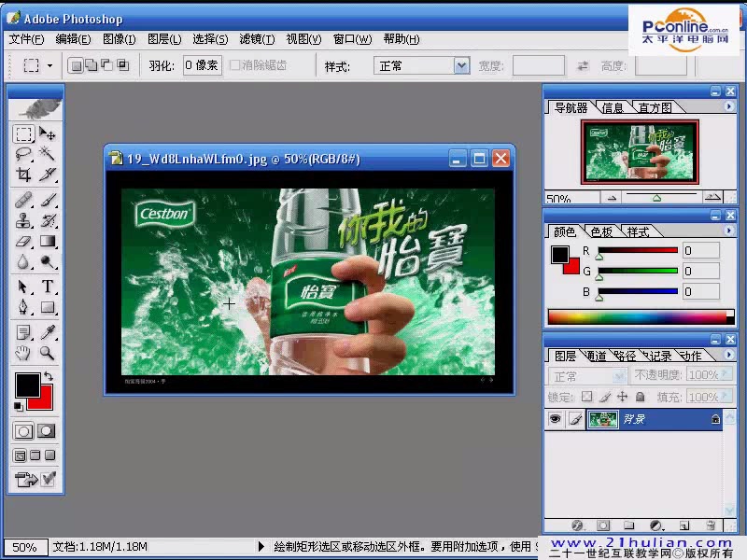
Task: Select the Crop tool
Action: (23, 175)
